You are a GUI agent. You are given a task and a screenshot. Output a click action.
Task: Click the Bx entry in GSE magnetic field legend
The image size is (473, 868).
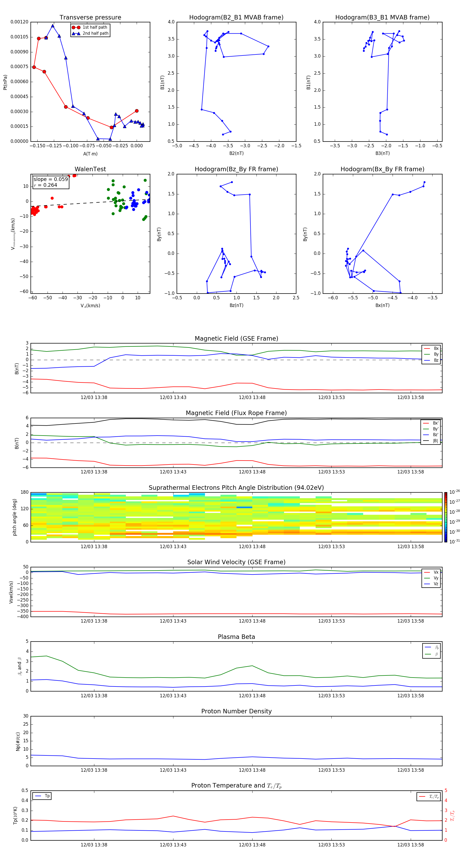(x=431, y=349)
